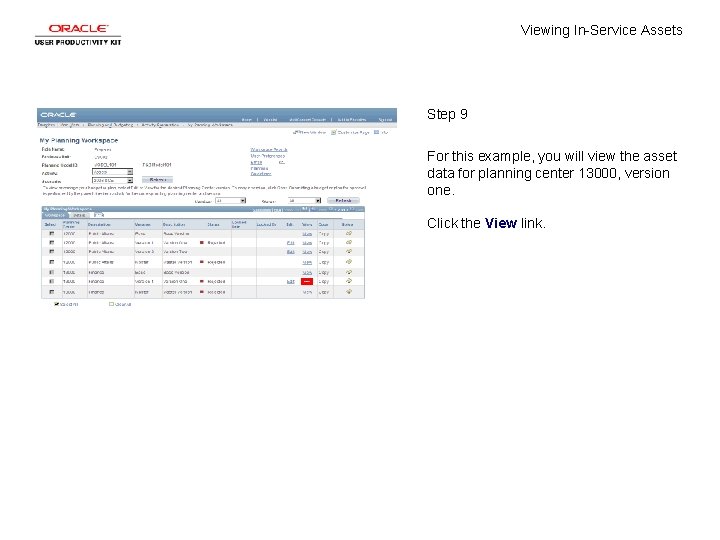
Task: Click Notify icon in Finance Master row
Action: [349, 292]
